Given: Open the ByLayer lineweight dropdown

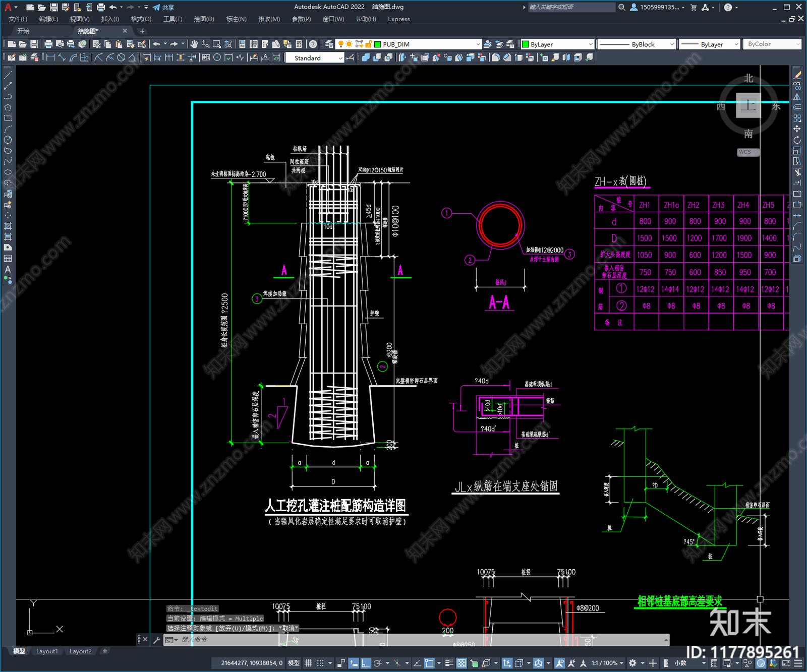Looking at the screenshot, I should point(709,44).
